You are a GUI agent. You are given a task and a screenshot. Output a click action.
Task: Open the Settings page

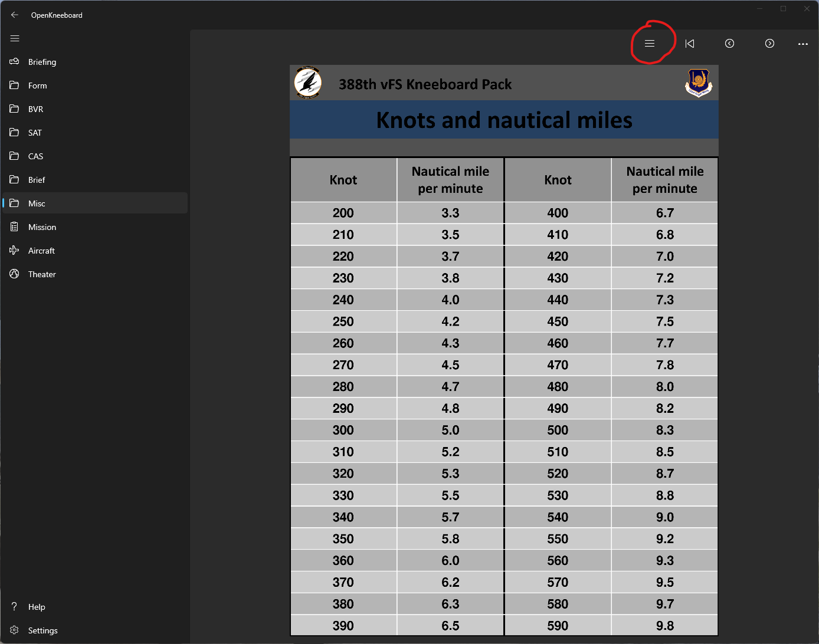tap(42, 630)
